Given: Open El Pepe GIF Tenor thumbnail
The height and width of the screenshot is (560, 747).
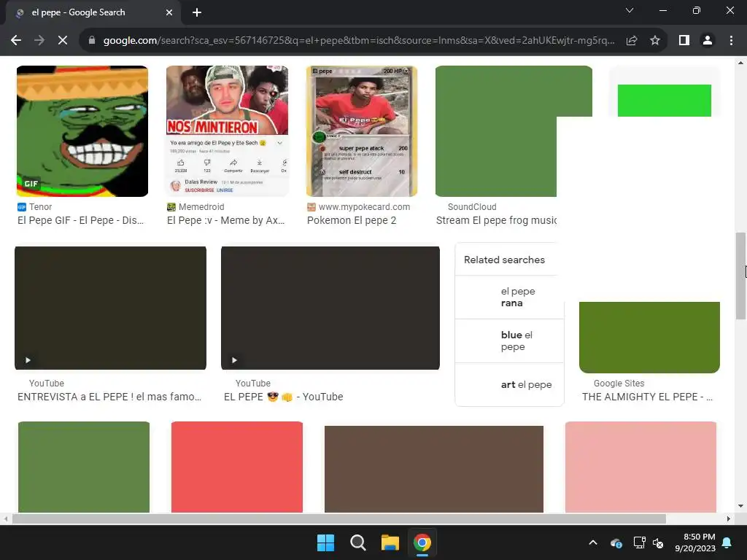Looking at the screenshot, I should pos(82,131).
